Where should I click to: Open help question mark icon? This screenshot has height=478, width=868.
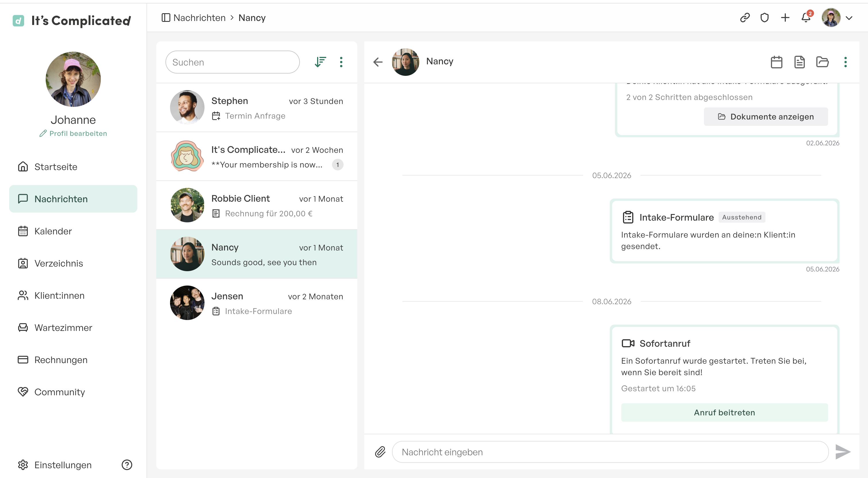(x=127, y=465)
